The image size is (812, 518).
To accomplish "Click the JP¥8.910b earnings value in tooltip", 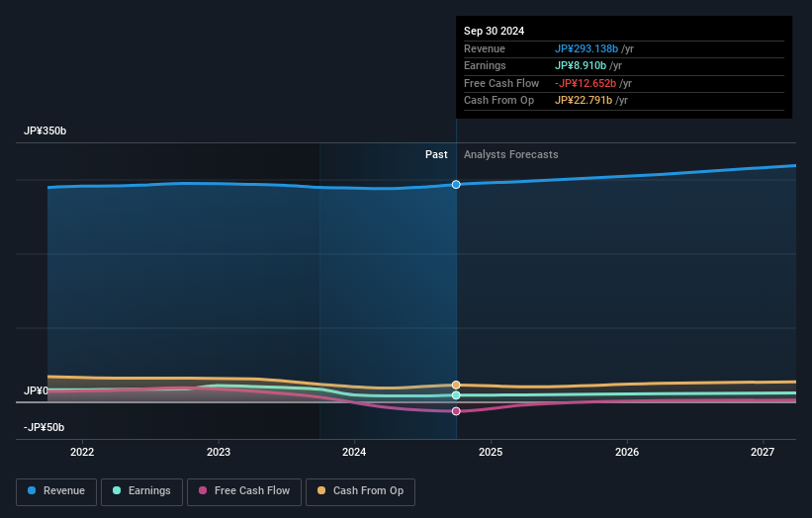I will click(x=581, y=65).
